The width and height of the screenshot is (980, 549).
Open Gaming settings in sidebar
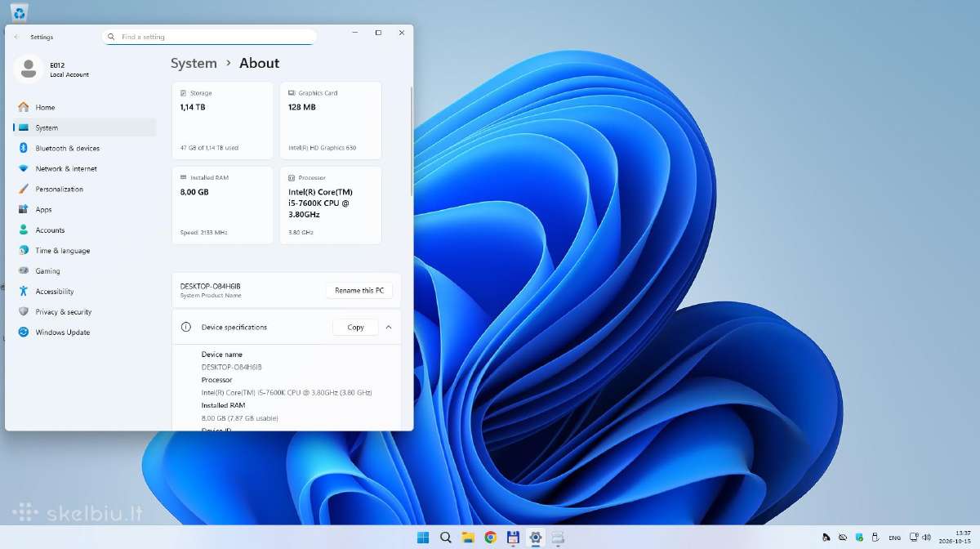click(85, 270)
